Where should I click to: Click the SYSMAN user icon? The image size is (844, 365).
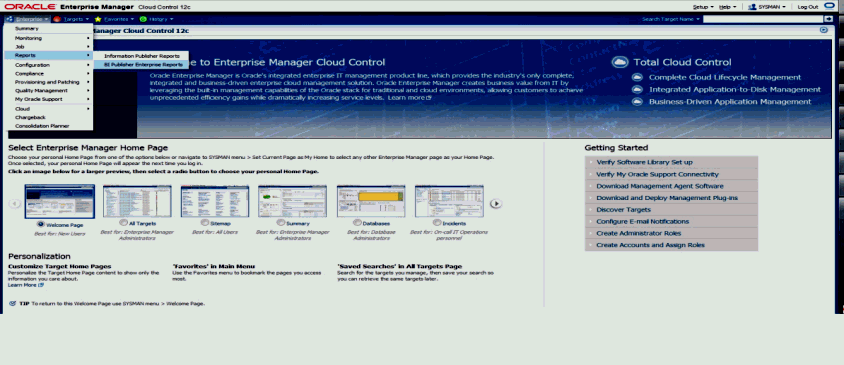(753, 7)
